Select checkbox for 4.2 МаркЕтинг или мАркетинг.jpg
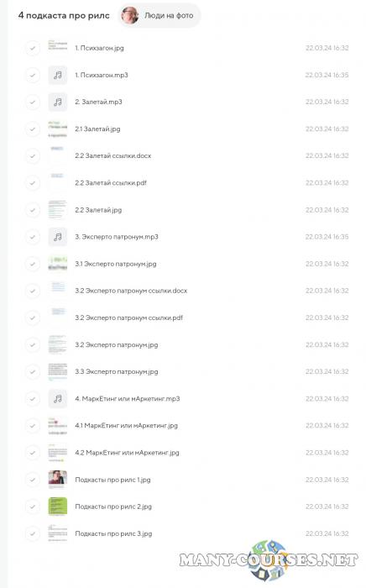The image size is (366, 588). (33, 453)
